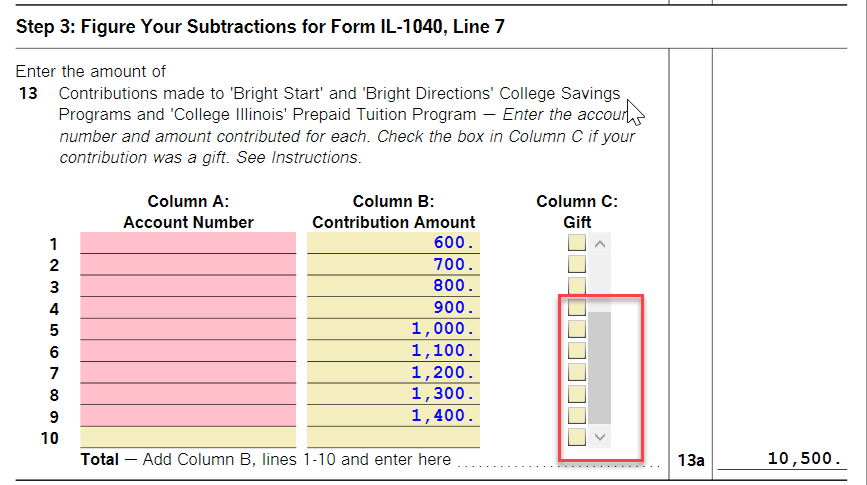Click the empty Contribution Amount on line 10
The height and width of the screenshot is (485, 867).
393,438
